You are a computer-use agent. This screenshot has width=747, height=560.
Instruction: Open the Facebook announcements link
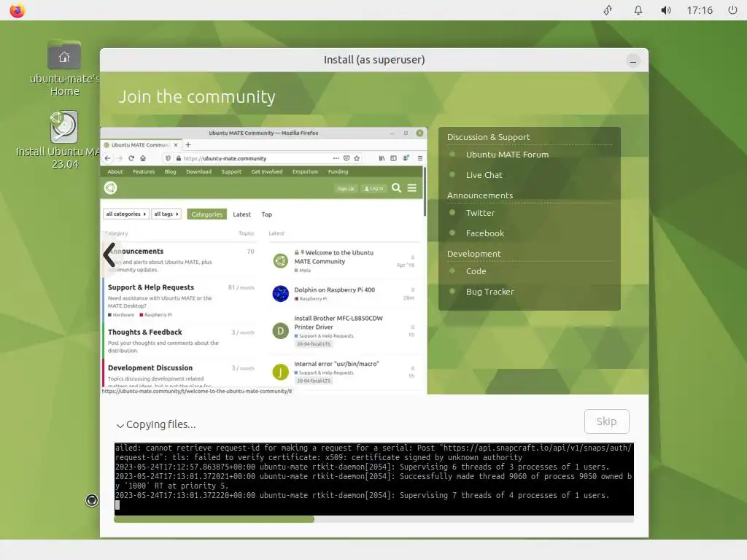(x=484, y=233)
